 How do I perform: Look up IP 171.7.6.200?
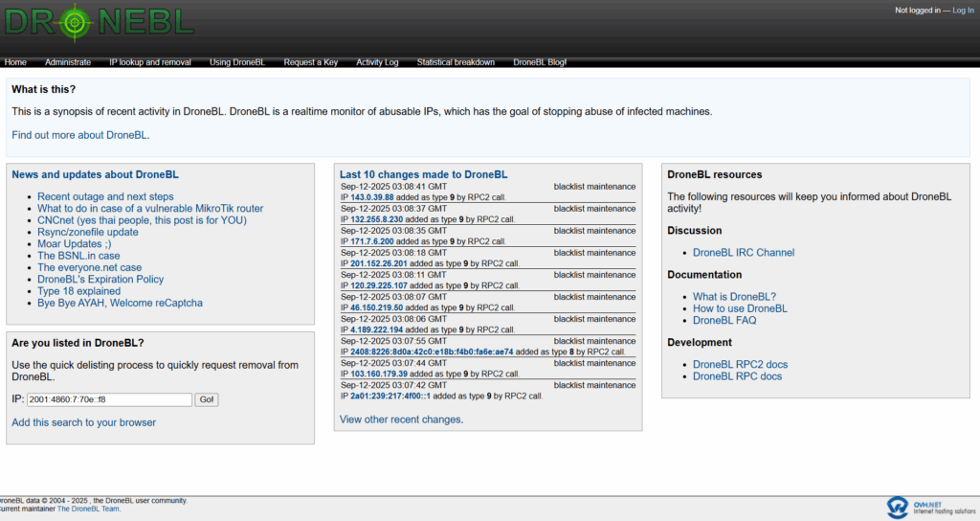(x=372, y=241)
